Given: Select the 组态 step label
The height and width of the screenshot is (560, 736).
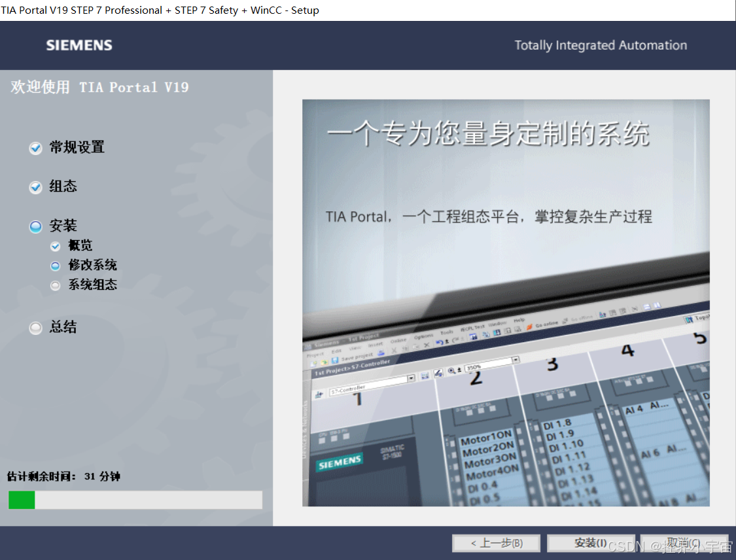Looking at the screenshot, I should (63, 186).
